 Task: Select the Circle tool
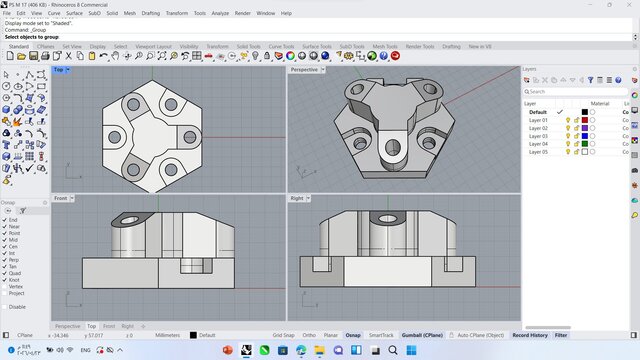click(6, 87)
